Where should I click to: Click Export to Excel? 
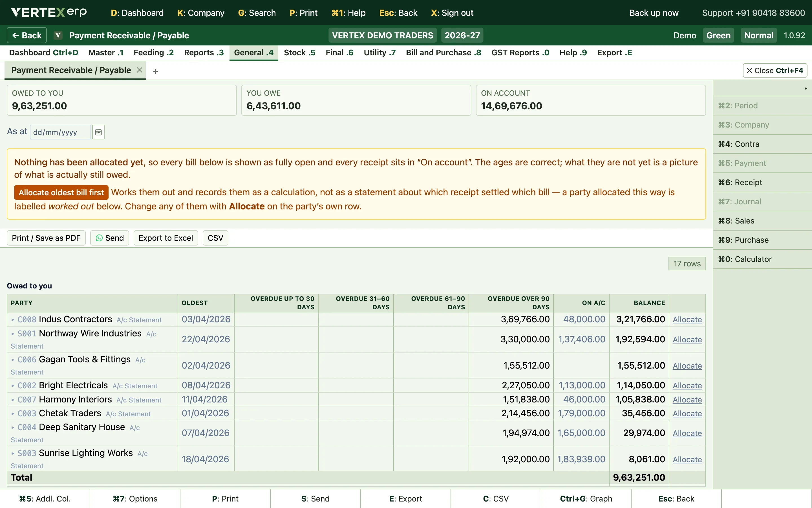(166, 238)
